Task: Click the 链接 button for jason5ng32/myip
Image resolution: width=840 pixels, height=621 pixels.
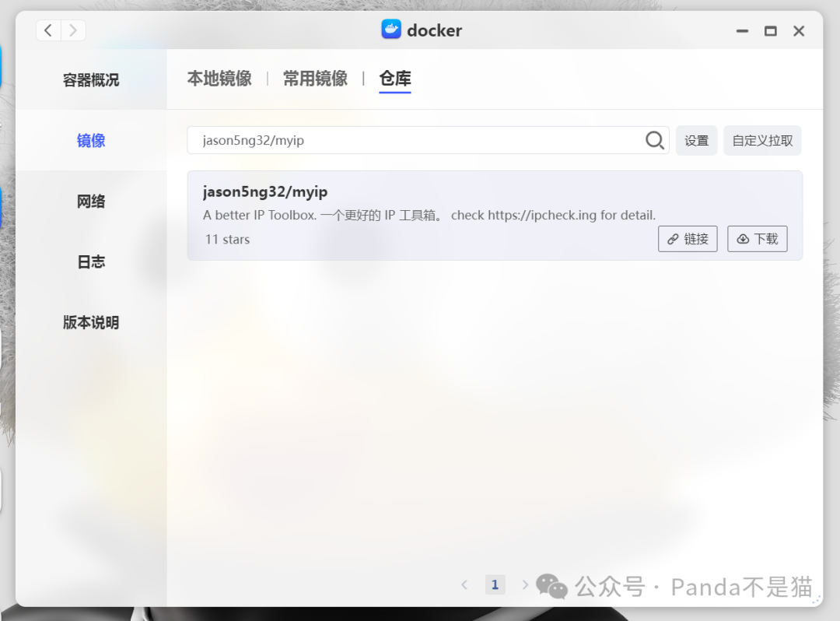Action: pyautogui.click(x=688, y=239)
